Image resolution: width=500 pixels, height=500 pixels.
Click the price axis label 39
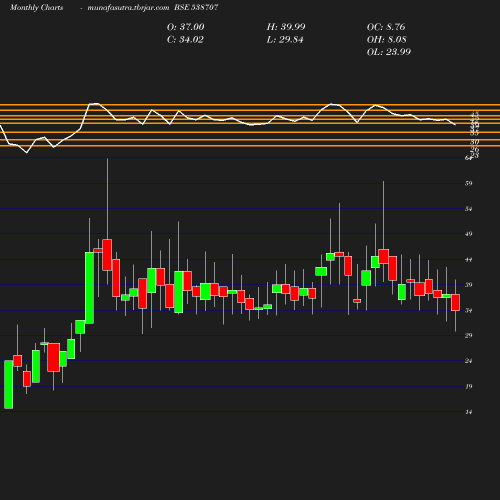[x=469, y=285]
